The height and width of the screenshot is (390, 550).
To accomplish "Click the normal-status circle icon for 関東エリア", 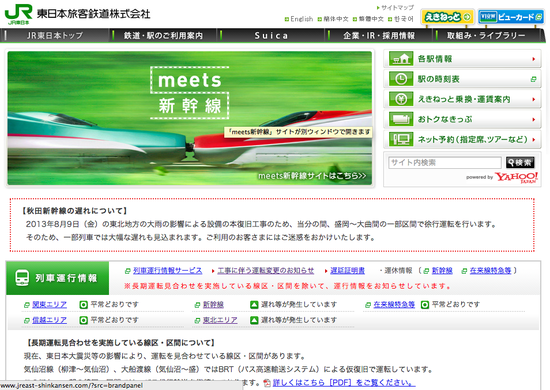I will (83, 305).
